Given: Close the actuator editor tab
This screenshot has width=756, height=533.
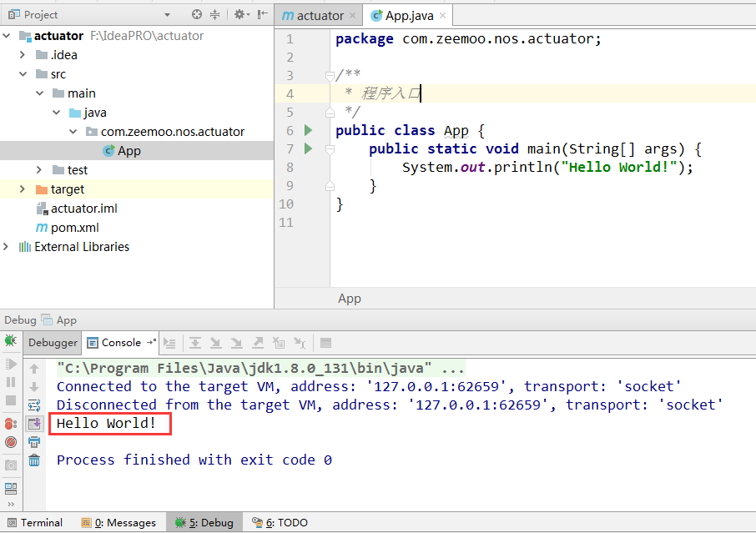Looking at the screenshot, I should pyautogui.click(x=352, y=16).
